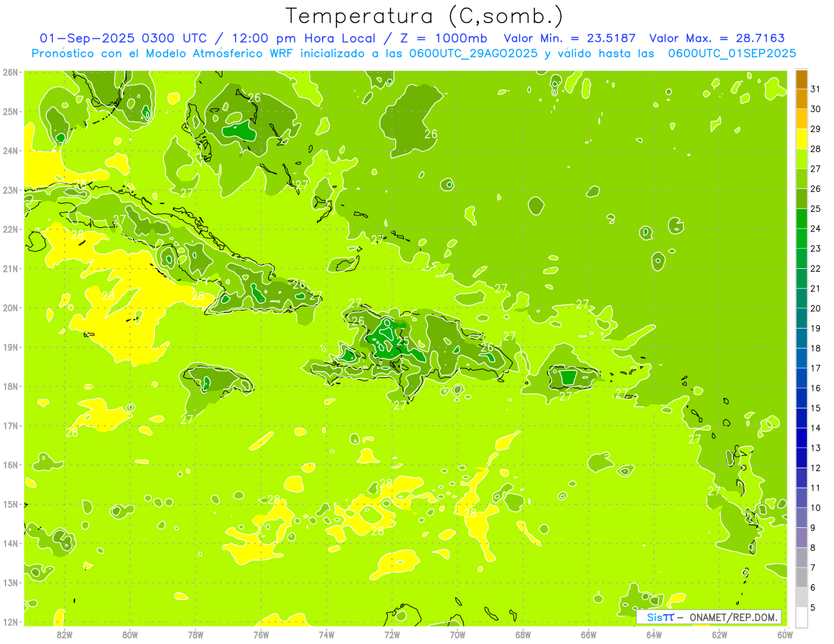Click the color scale label '20'
The width and height of the screenshot is (834, 644).
tap(815, 308)
